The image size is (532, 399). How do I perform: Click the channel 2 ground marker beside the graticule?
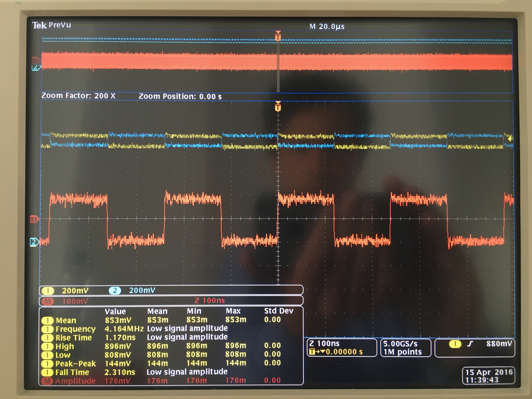(34, 242)
